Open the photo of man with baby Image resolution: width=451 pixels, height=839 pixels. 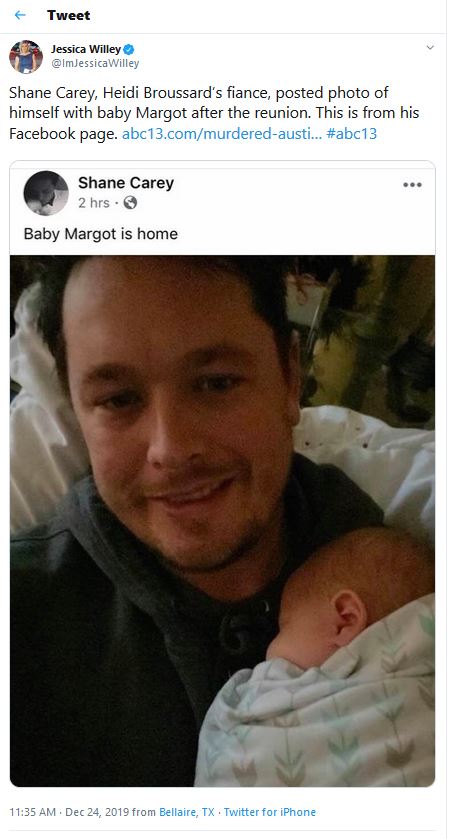[x=222, y=521]
